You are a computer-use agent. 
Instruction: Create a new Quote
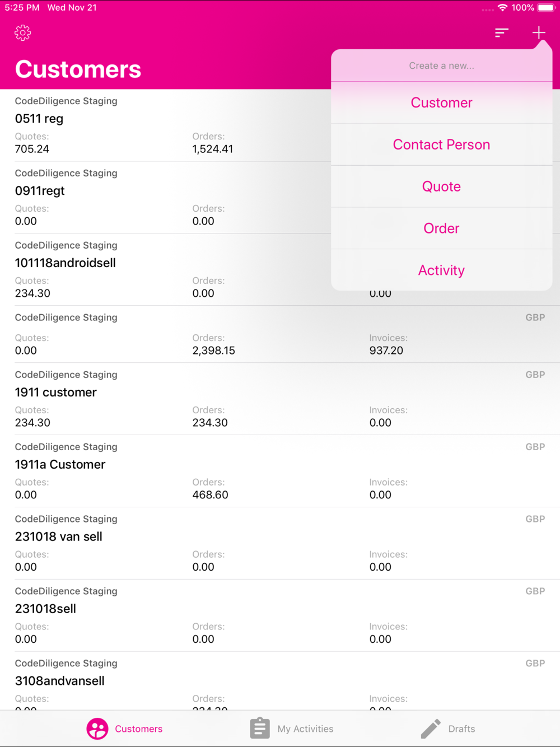coord(441,186)
